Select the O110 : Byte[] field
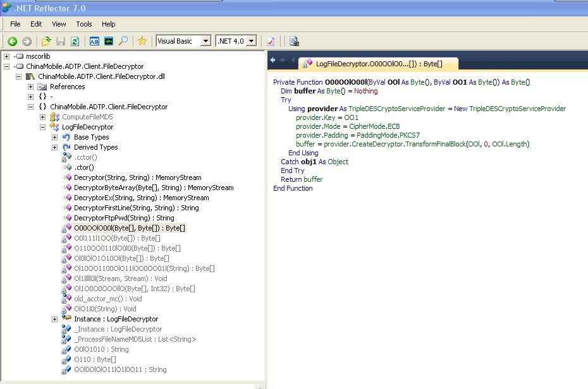588x389 pixels. 95,359
